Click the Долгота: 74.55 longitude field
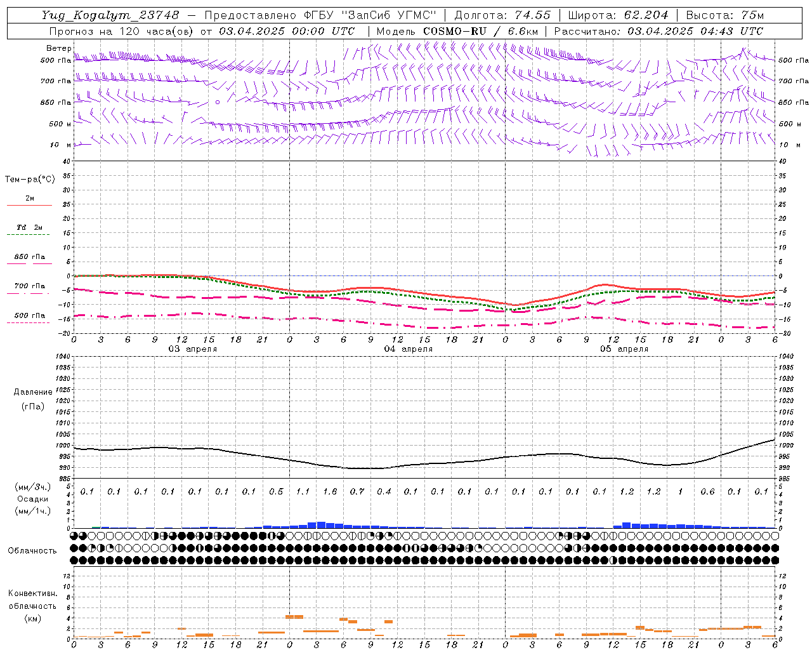This screenshot has height=650, width=812. pyautogui.click(x=502, y=15)
